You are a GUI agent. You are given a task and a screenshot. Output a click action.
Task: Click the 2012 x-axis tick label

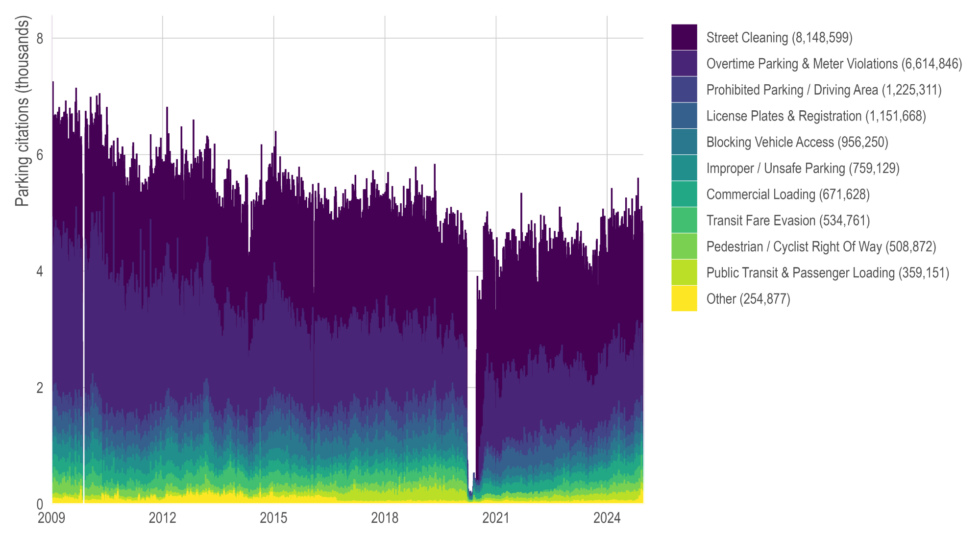pos(162,518)
